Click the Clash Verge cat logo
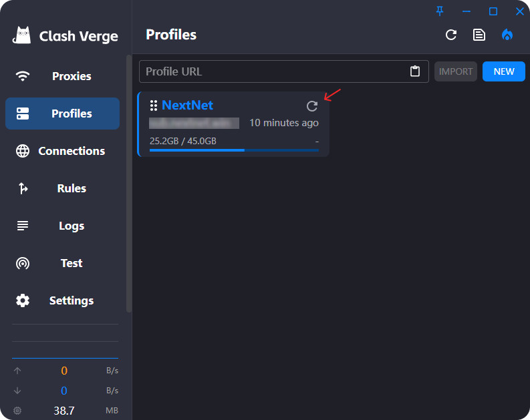This screenshot has width=530, height=420. [x=23, y=35]
